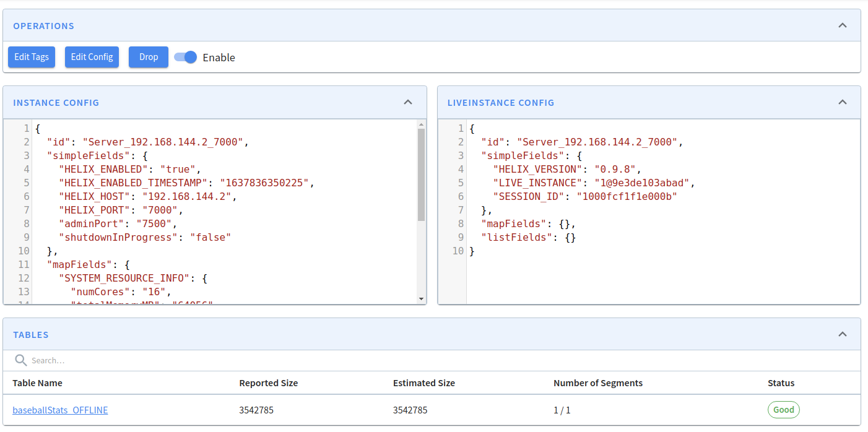Collapse the Tables section chevron

coord(842,334)
